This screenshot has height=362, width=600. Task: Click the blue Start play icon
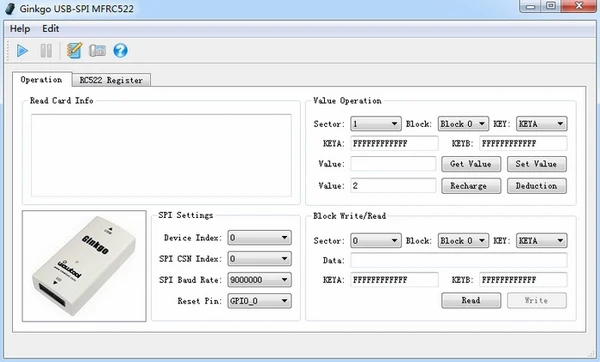[x=22, y=51]
